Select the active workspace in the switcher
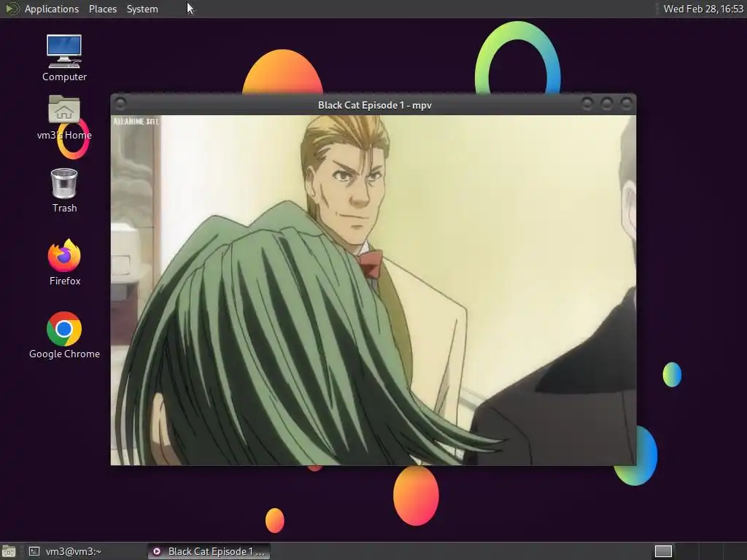This screenshot has height=560, width=747. pos(663,551)
